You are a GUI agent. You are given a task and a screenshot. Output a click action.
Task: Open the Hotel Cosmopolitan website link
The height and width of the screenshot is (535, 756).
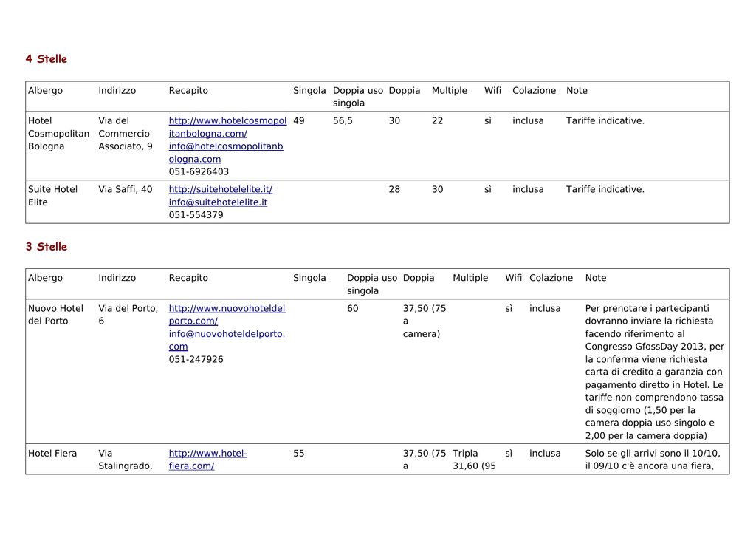pyautogui.click(x=227, y=127)
